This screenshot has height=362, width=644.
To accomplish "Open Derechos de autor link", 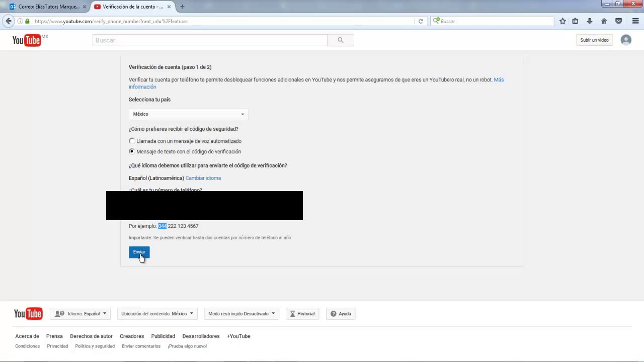I will point(91,336).
